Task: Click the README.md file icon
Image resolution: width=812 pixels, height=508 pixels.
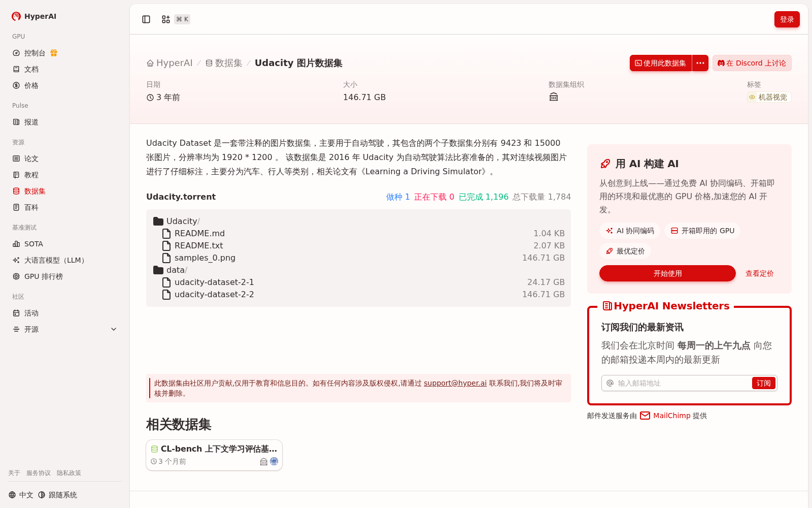Action: pyautogui.click(x=166, y=233)
